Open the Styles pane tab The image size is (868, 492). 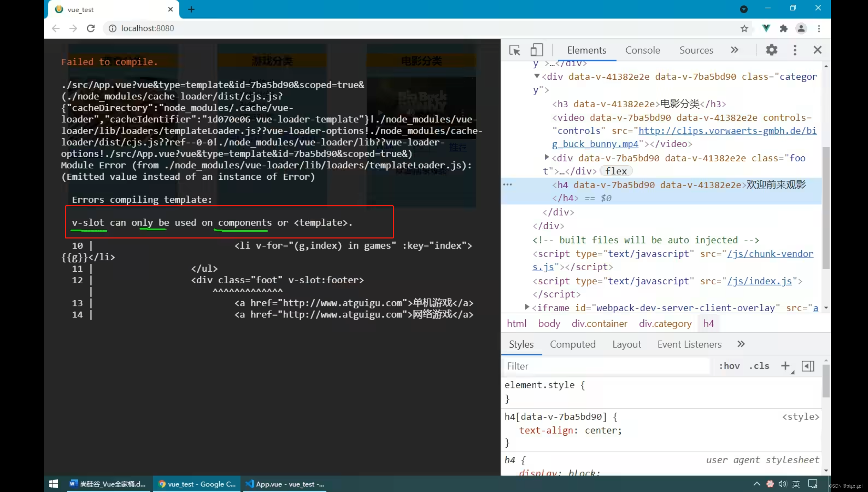521,344
